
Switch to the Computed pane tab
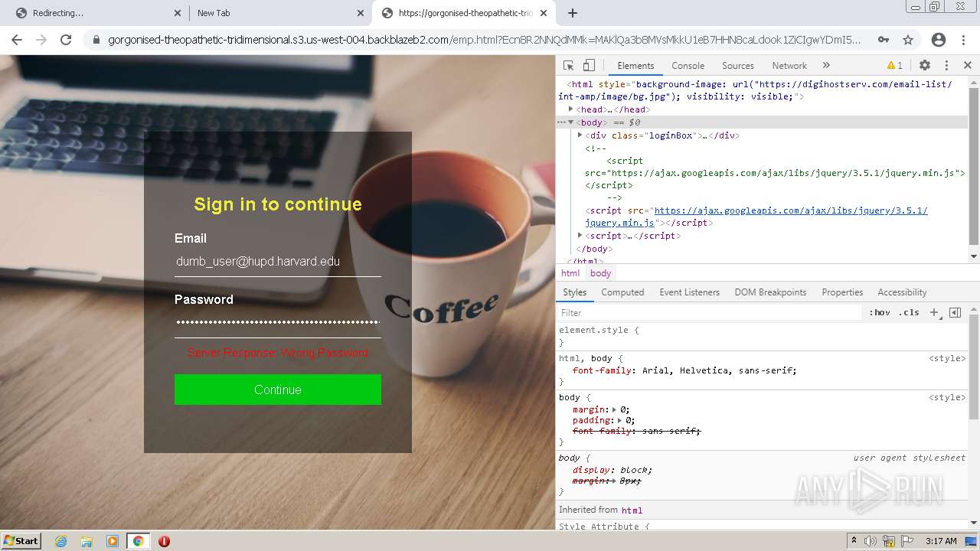(x=622, y=292)
